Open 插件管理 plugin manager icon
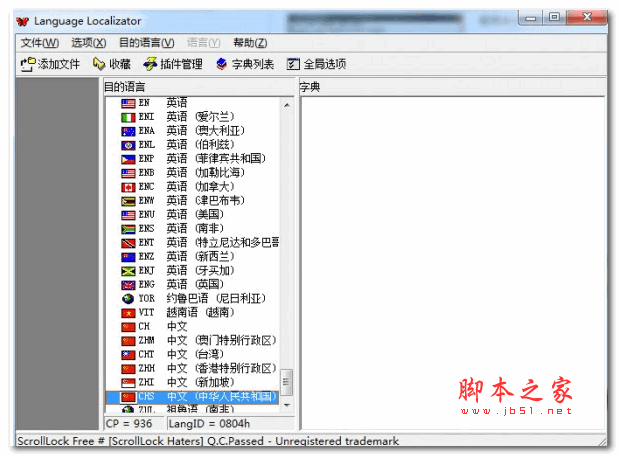This screenshot has width=619, height=457. tap(150, 64)
